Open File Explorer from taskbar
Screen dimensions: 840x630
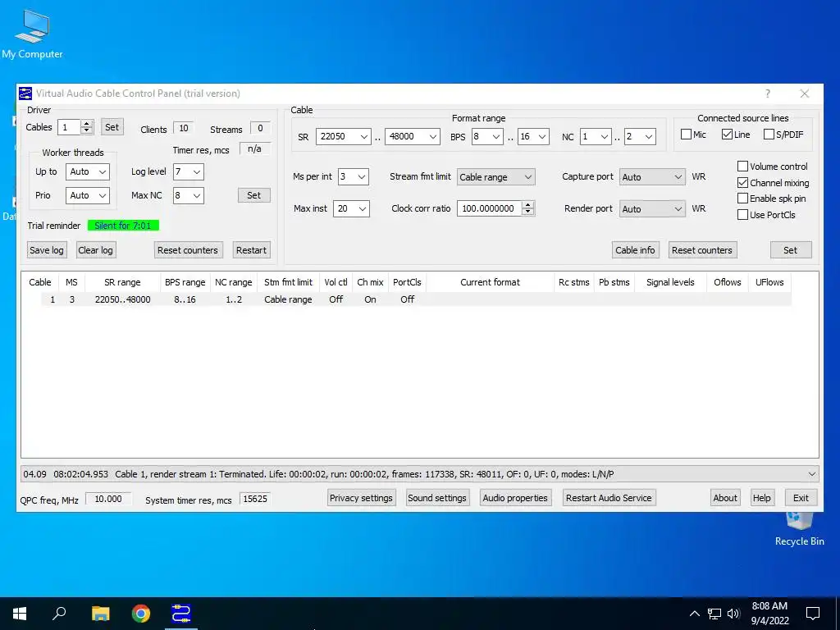pyautogui.click(x=100, y=614)
